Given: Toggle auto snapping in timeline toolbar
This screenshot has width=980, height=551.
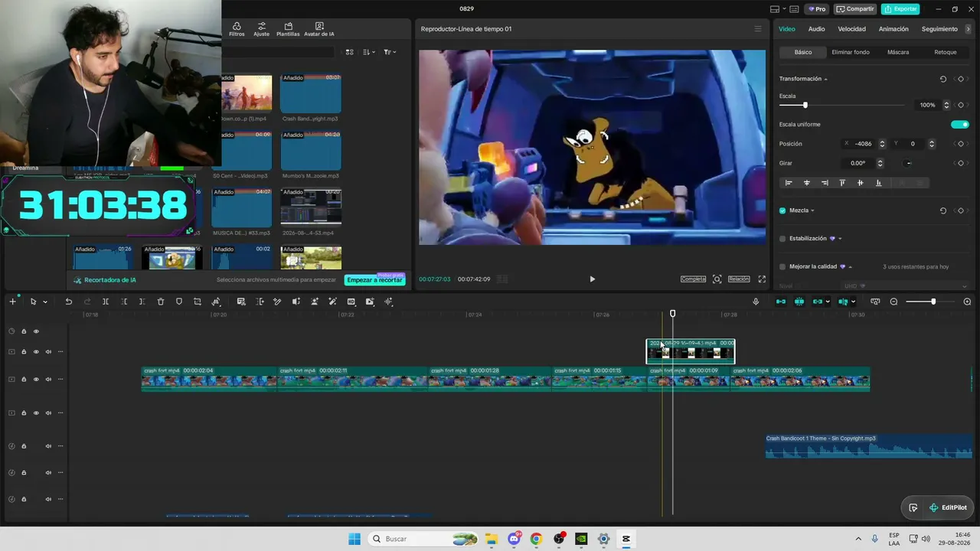Looking at the screenshot, I should (x=799, y=302).
